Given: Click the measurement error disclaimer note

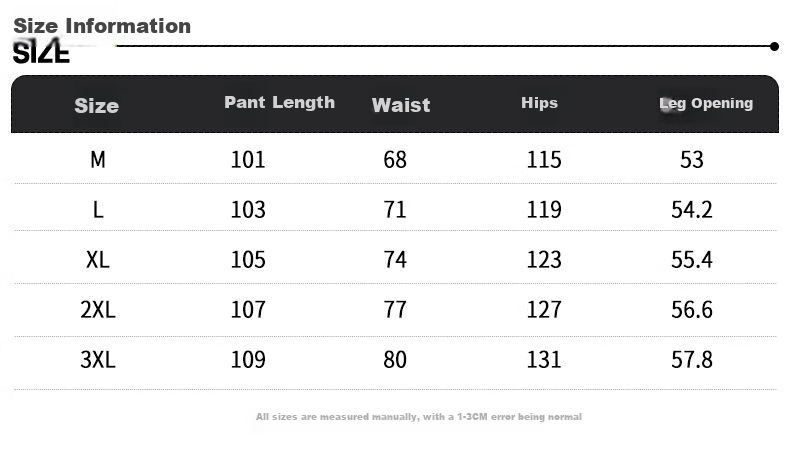Looking at the screenshot, I should click(x=419, y=417).
